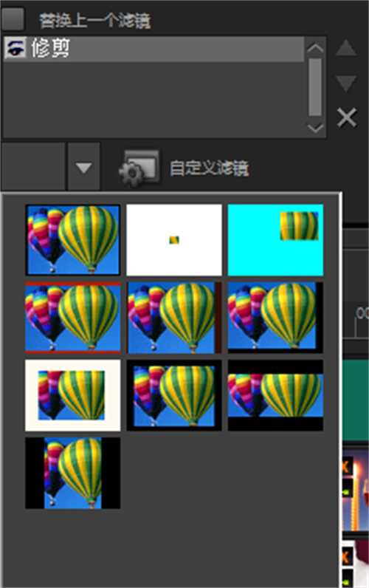Choose the pillarbox black side bars preset
The height and width of the screenshot is (588, 369).
point(72,474)
